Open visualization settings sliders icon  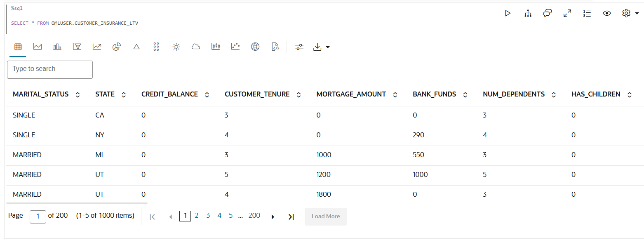click(x=299, y=47)
